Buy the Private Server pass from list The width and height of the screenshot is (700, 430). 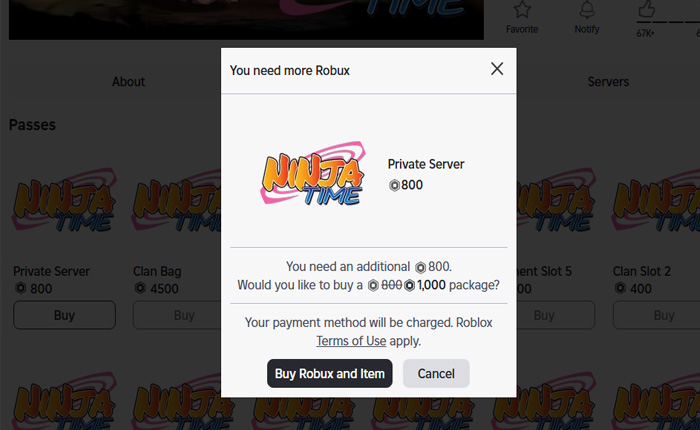coord(64,315)
